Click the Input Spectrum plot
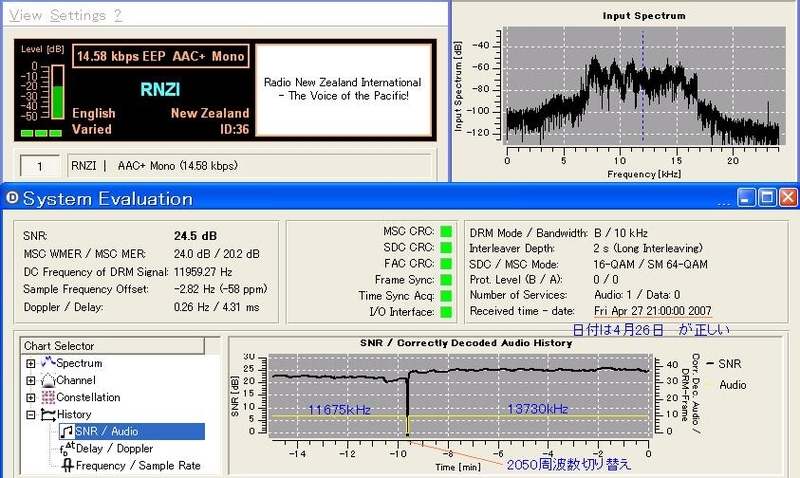The width and height of the screenshot is (800, 478). [x=644, y=85]
